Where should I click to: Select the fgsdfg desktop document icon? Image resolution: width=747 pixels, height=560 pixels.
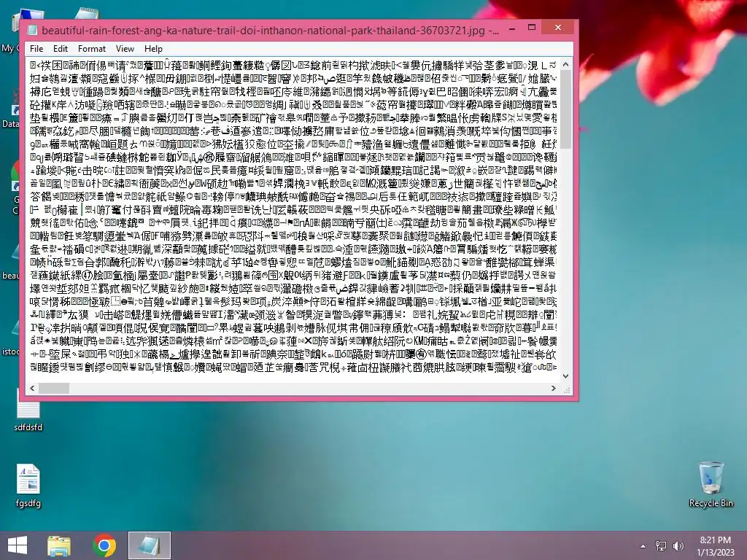tap(28, 486)
